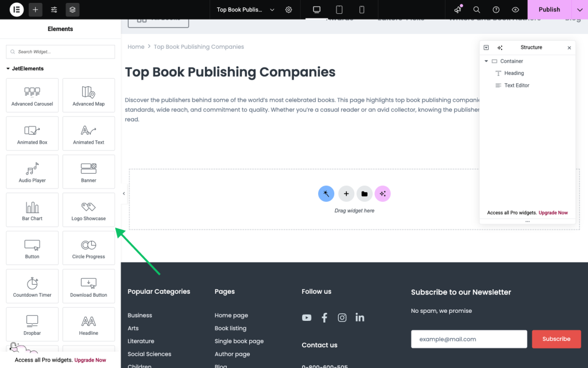Open the help question mark icon

coord(496,10)
